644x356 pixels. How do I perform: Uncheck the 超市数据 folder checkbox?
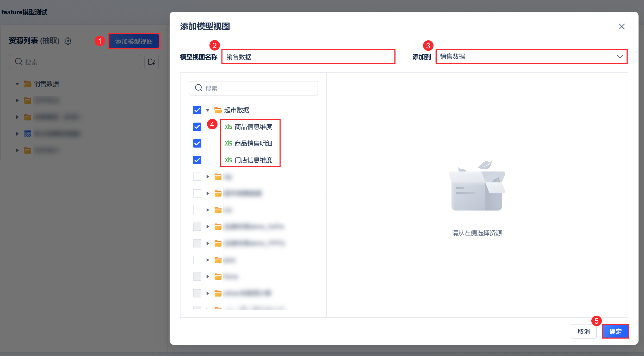click(x=197, y=110)
